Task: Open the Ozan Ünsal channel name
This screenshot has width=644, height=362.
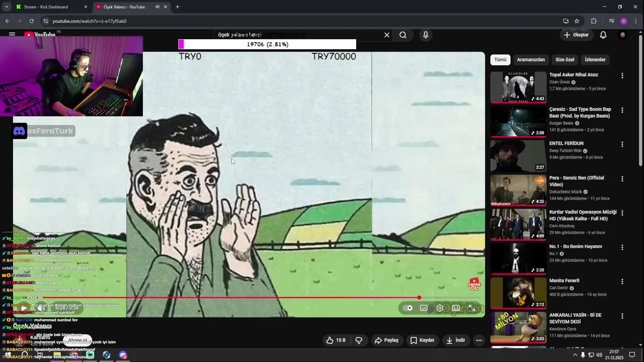Action: [560, 82]
